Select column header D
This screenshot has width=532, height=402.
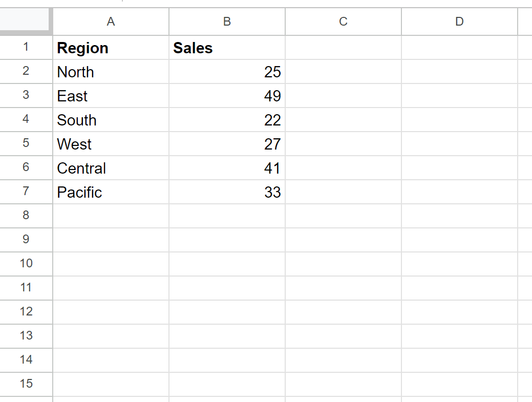pyautogui.click(x=459, y=22)
